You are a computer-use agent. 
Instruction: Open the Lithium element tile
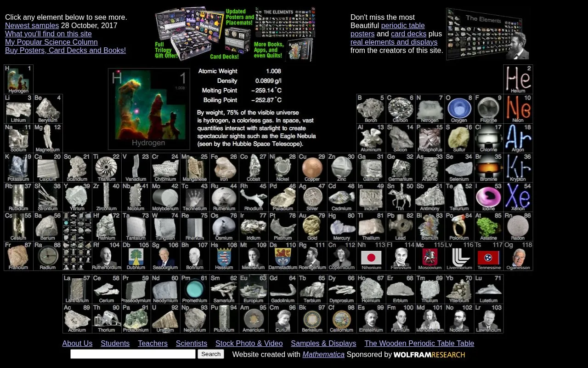(x=18, y=109)
